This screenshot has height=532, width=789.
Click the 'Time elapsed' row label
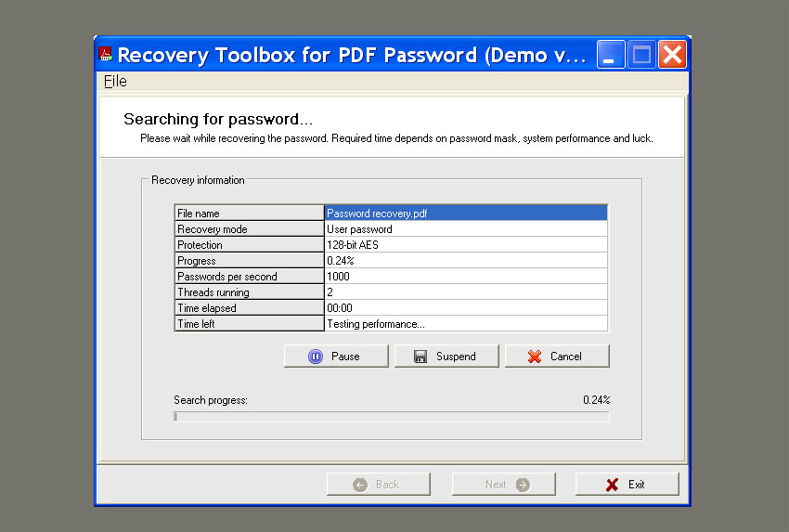249,307
